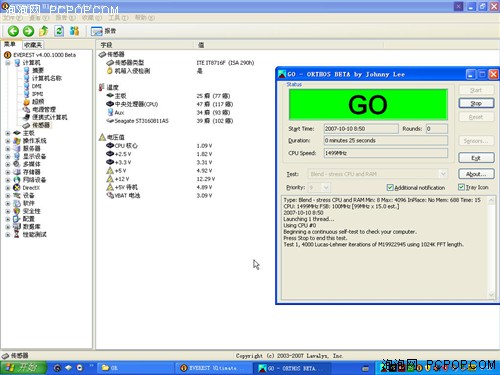This screenshot has height=375, width=500.
Task: Click the ORTHOS log scrollbar down arrow
Action: pos(491,294)
